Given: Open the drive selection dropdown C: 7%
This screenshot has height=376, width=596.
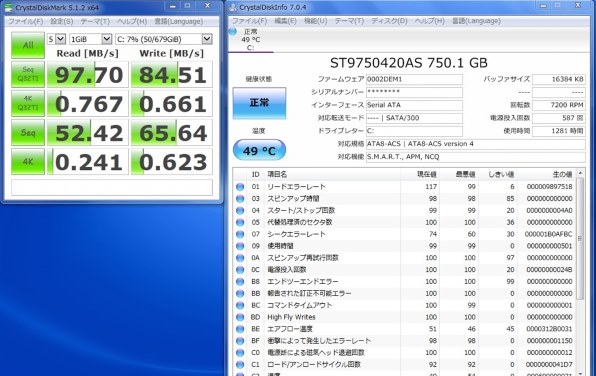Looking at the screenshot, I should coord(163,39).
